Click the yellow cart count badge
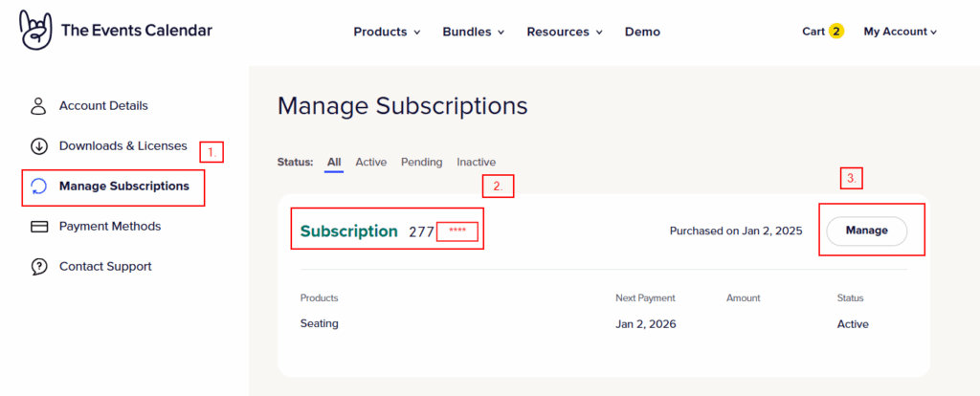The height and width of the screenshot is (396, 980). coord(836,32)
